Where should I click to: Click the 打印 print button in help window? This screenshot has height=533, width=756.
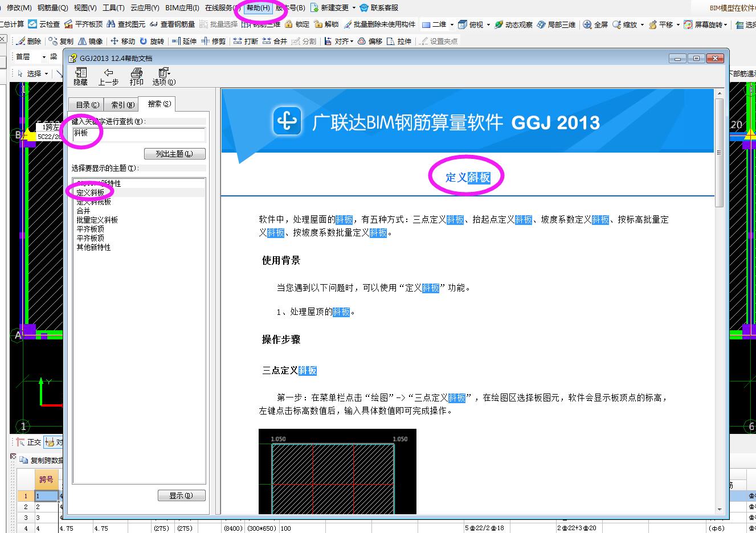136,76
